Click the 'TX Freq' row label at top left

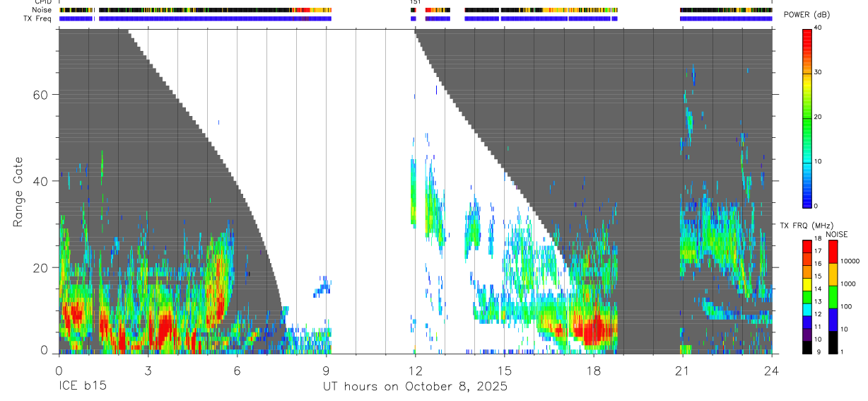[39, 18]
